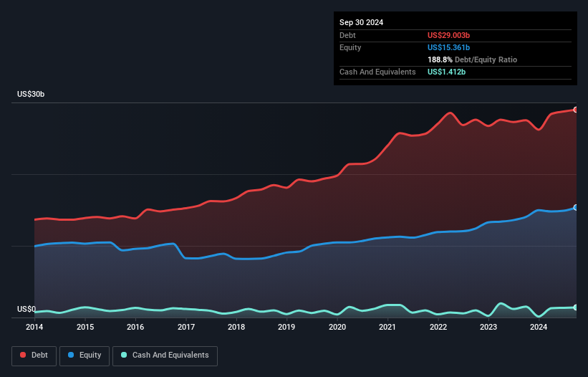Toggle the Cash And Equivalents legend button
This screenshot has height=377, width=588.
click(x=165, y=355)
